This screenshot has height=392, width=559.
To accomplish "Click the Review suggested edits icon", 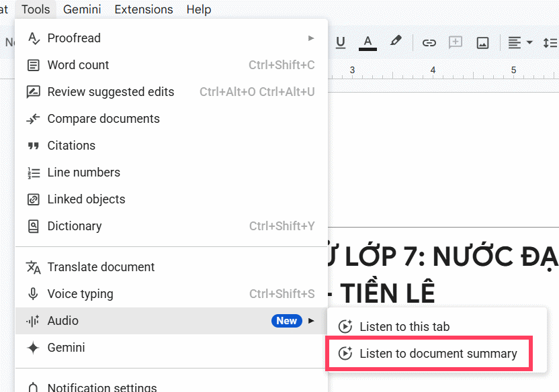I will [x=34, y=92].
